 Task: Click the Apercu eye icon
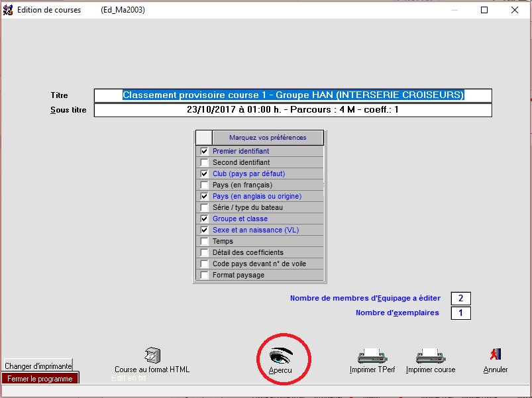point(281,356)
